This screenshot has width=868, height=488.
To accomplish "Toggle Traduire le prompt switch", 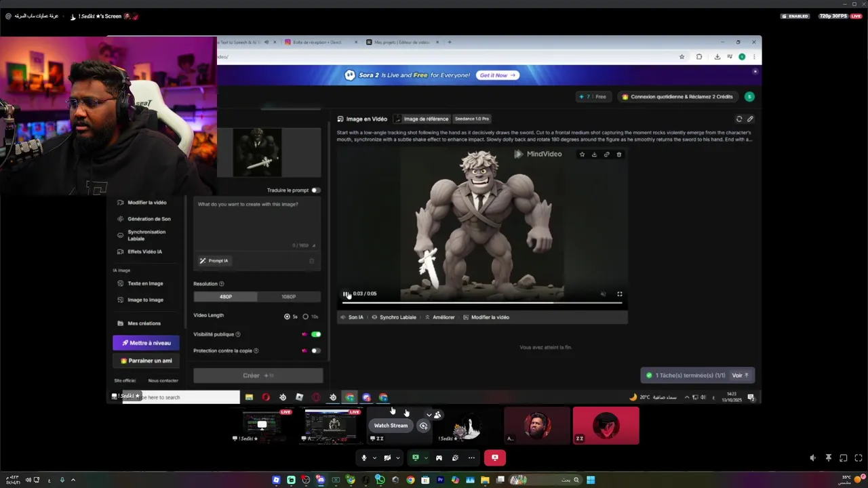I will (x=315, y=190).
